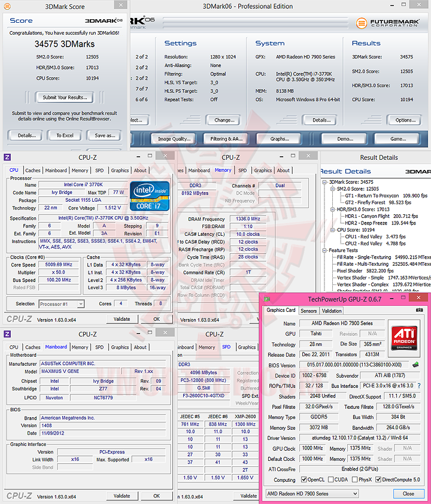Open Mainboard tab in top-left CPU-Z window
The image size is (431, 504).
pos(56,171)
